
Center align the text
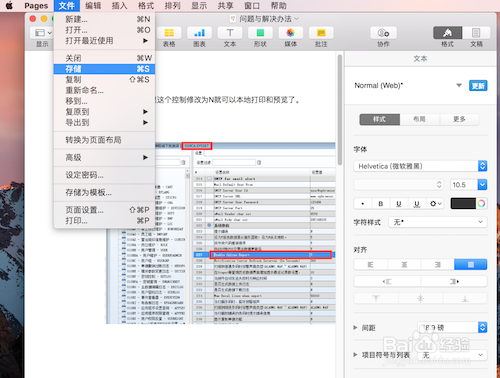tap(404, 264)
